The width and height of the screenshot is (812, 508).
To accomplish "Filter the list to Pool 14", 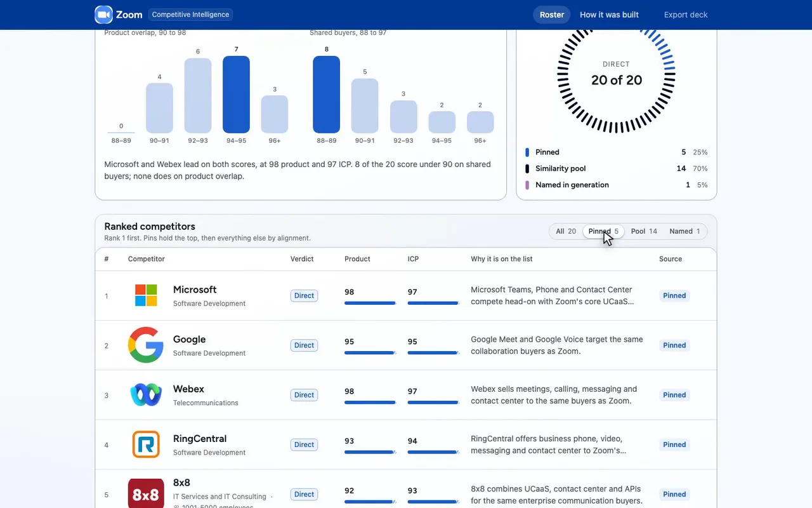I will (x=644, y=231).
